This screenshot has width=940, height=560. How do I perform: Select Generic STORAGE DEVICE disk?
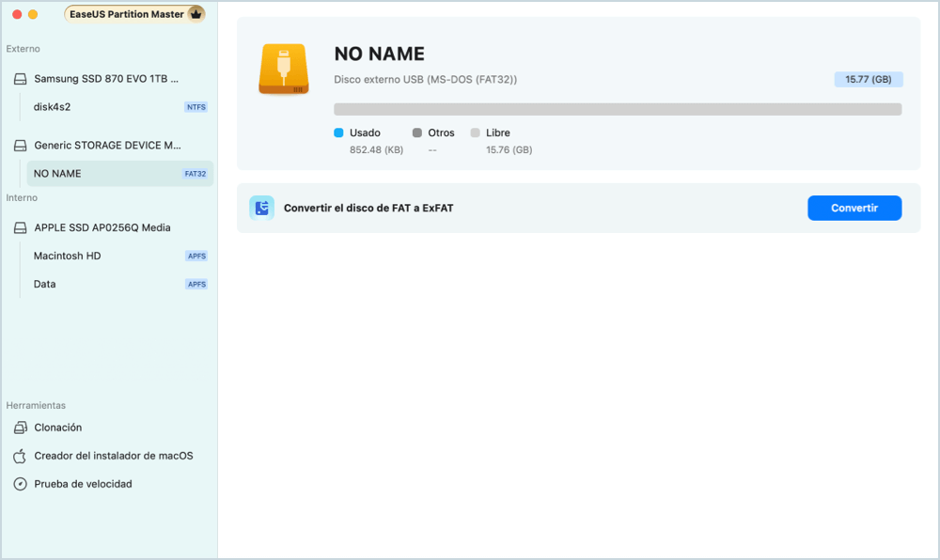108,146
